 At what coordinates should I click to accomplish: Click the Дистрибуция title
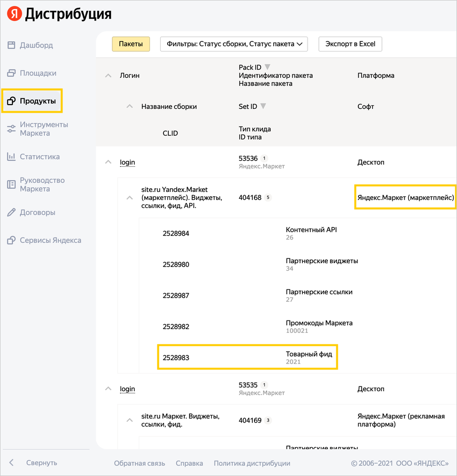[68, 14]
